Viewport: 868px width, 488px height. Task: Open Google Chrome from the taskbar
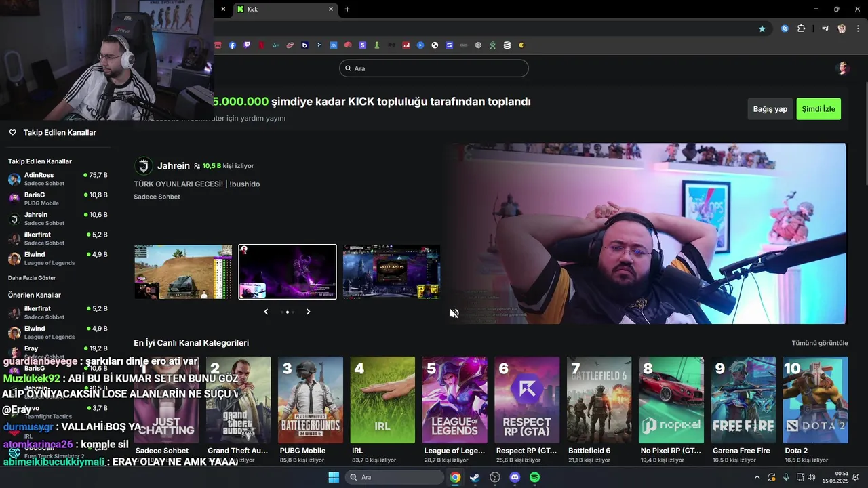pyautogui.click(x=455, y=477)
